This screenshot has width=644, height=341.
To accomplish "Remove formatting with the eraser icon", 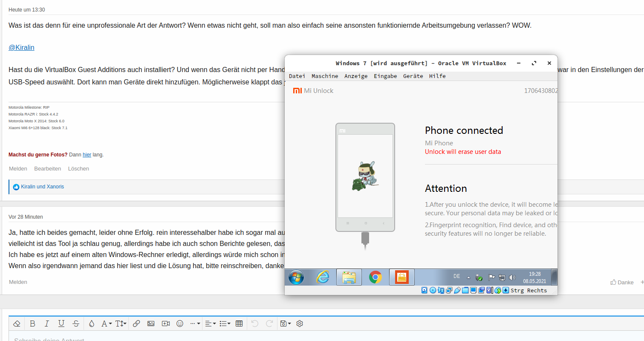I will coord(17,324).
